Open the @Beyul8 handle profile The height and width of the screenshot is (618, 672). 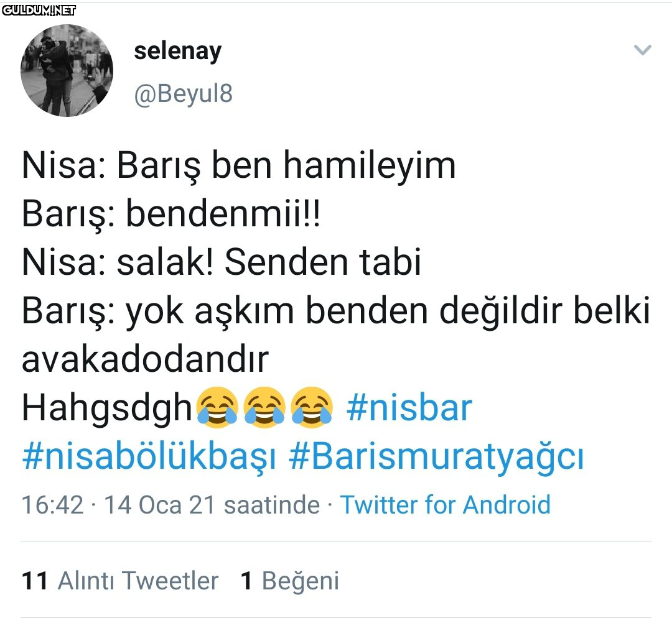(x=184, y=93)
